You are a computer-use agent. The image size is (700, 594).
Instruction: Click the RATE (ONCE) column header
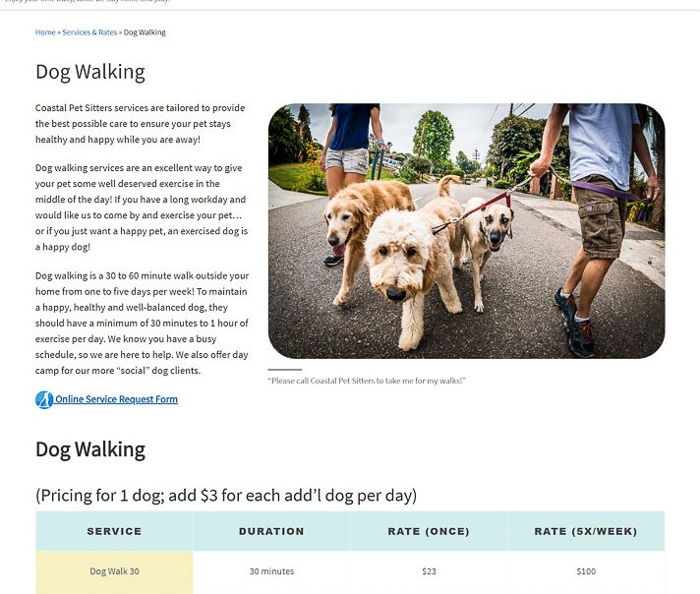pos(429,531)
